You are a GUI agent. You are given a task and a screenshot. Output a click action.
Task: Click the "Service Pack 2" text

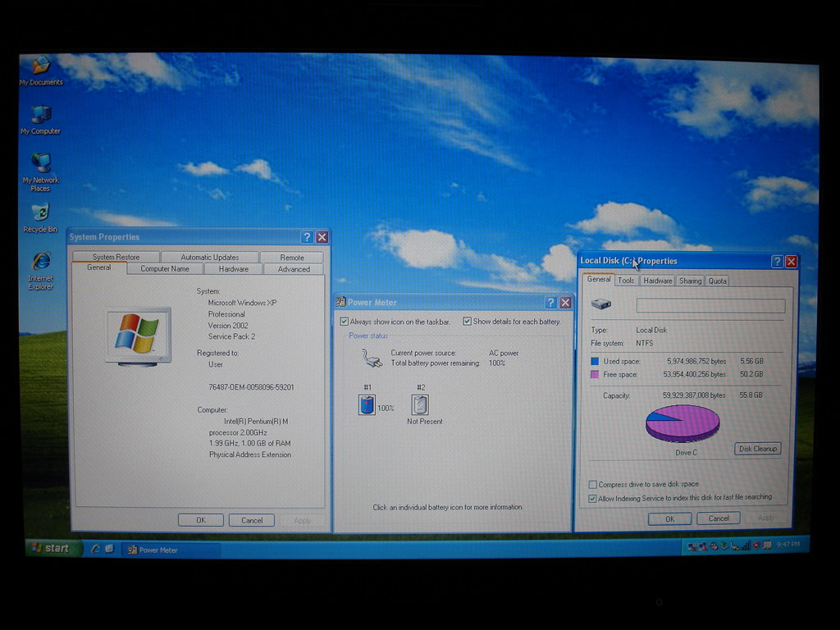coord(231,336)
